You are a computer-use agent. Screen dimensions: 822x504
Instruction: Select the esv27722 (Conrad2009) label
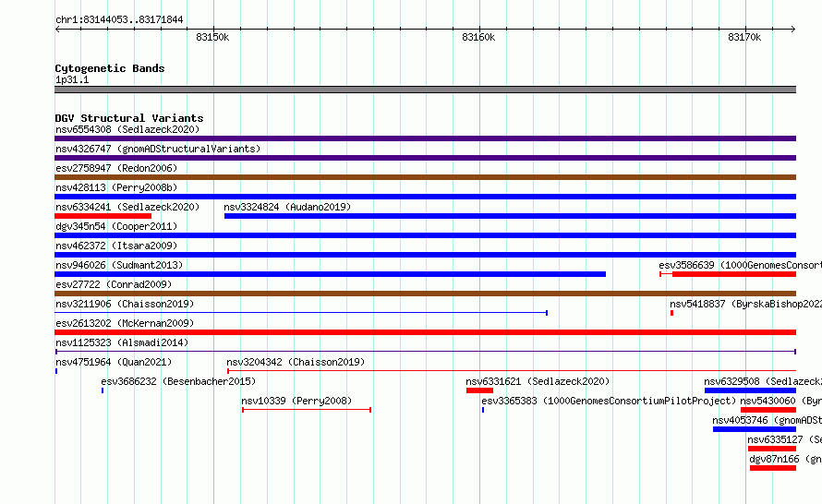[114, 284]
